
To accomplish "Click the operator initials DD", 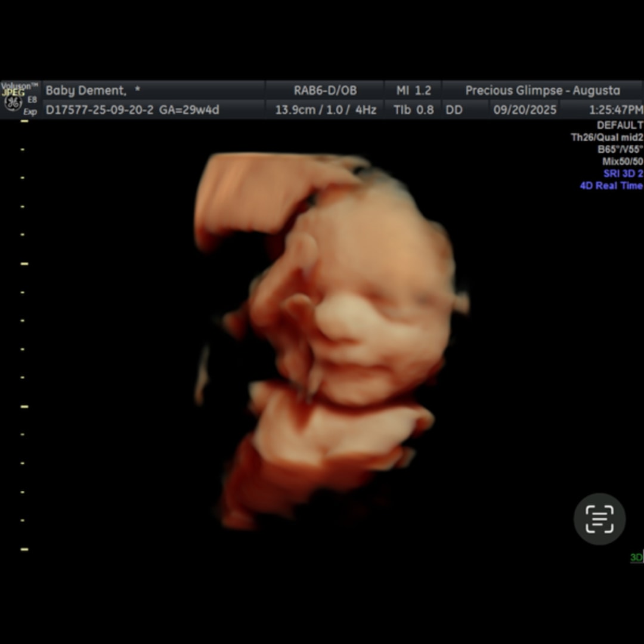I will 454,110.
